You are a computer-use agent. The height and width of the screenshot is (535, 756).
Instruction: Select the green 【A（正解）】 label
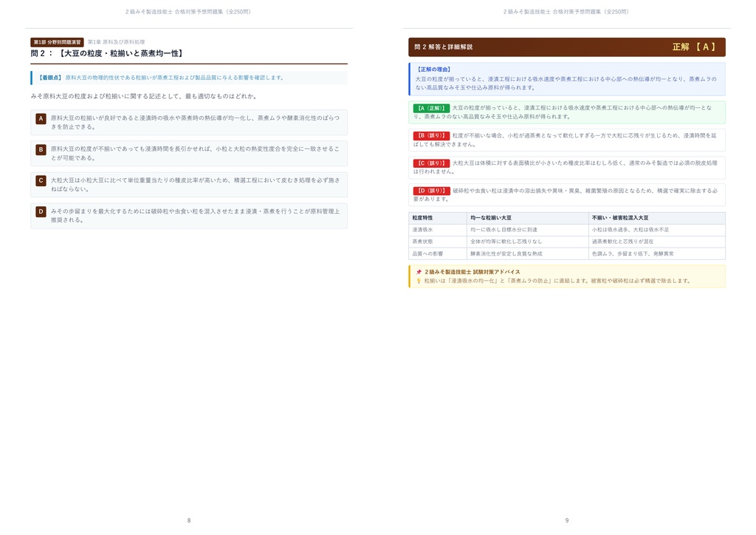tap(431, 108)
